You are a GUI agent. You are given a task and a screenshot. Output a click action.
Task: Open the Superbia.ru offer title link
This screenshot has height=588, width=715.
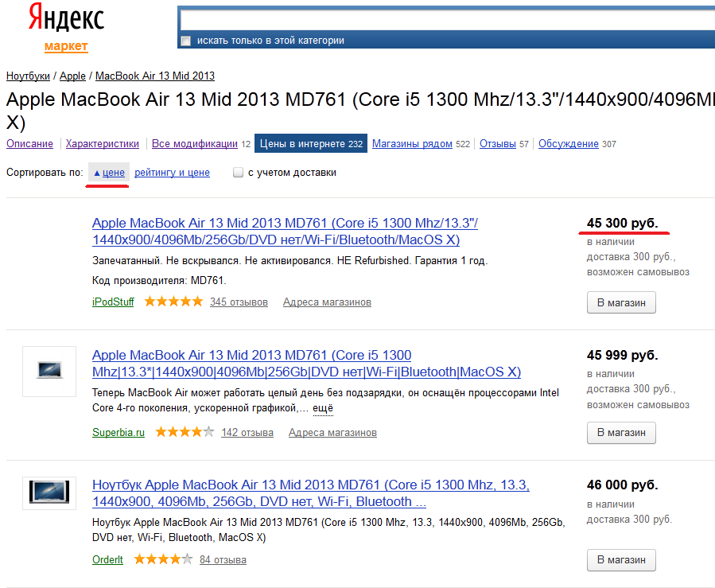pyautogui.click(x=306, y=363)
